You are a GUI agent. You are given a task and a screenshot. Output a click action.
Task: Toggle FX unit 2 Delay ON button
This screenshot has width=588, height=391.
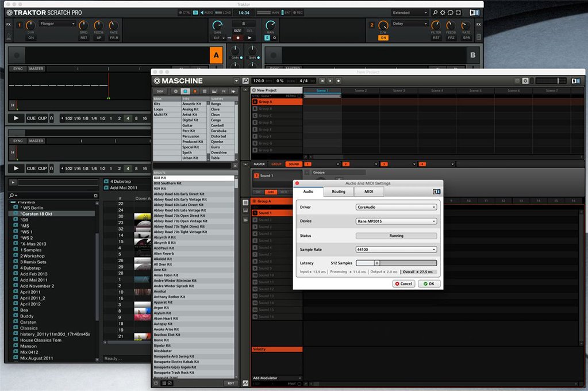point(383,38)
